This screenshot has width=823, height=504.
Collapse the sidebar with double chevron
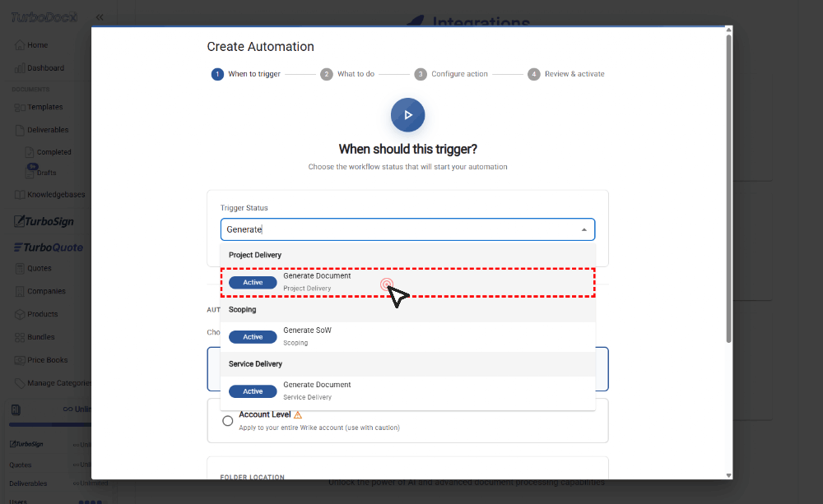click(100, 17)
